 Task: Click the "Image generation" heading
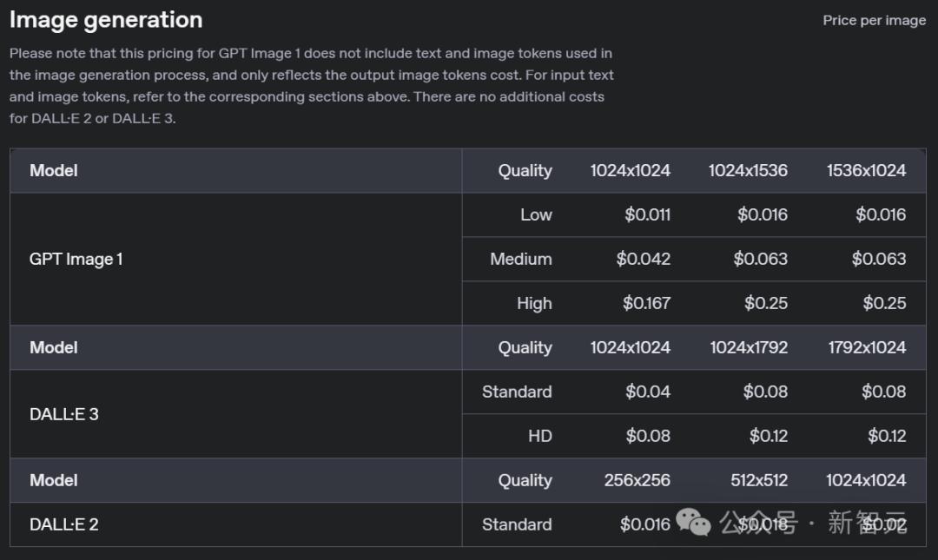click(x=106, y=20)
